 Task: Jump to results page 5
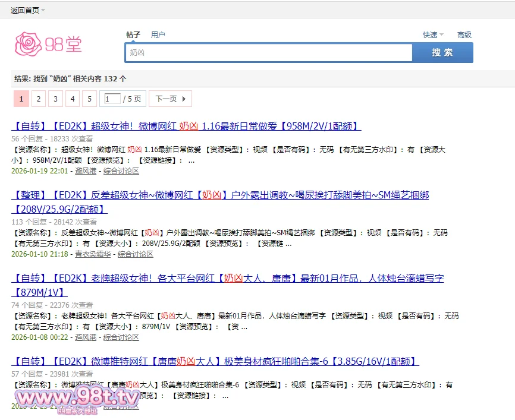(x=89, y=99)
